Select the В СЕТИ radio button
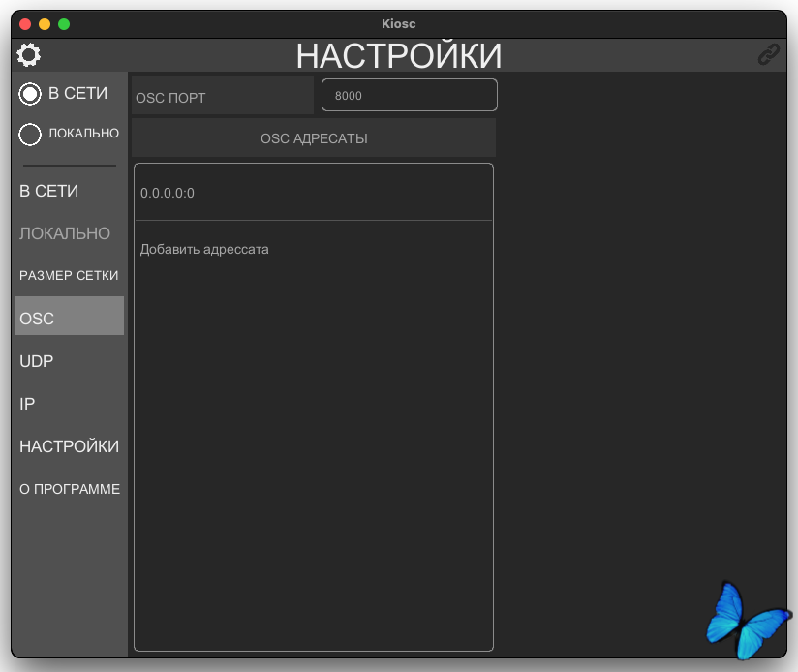Viewport: 798px width, 672px height. click(x=30, y=94)
